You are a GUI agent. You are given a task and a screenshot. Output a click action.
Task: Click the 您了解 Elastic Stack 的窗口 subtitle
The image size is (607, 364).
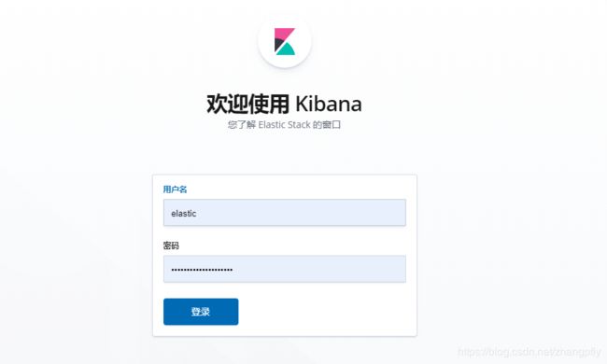285,124
